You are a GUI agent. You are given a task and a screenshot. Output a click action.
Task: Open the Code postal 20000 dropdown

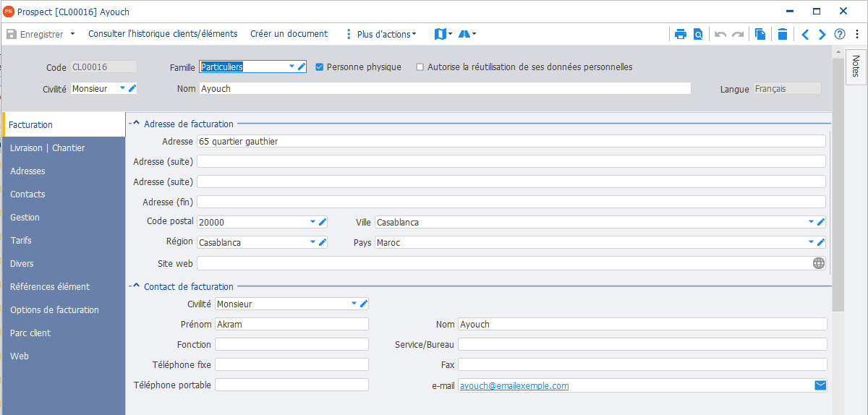[313, 222]
